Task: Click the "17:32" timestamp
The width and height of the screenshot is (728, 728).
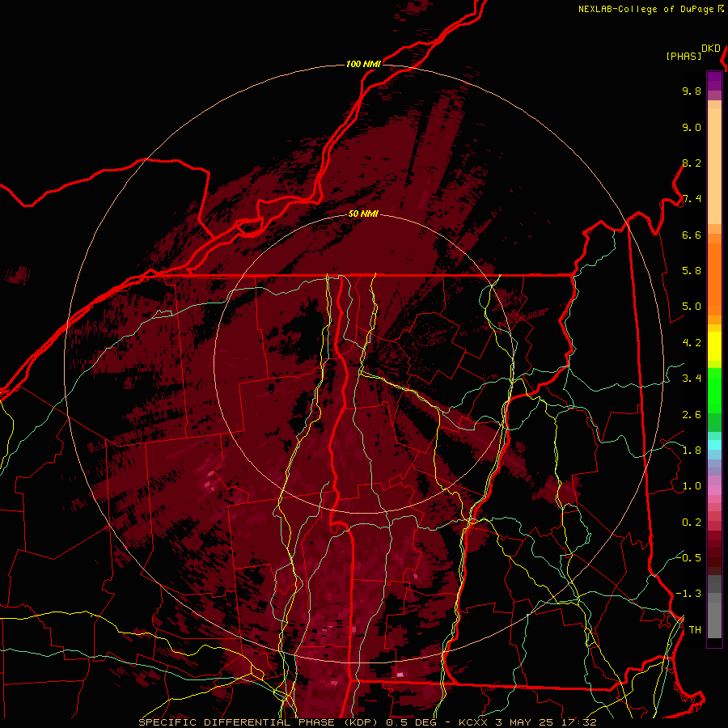Action: click(x=580, y=722)
